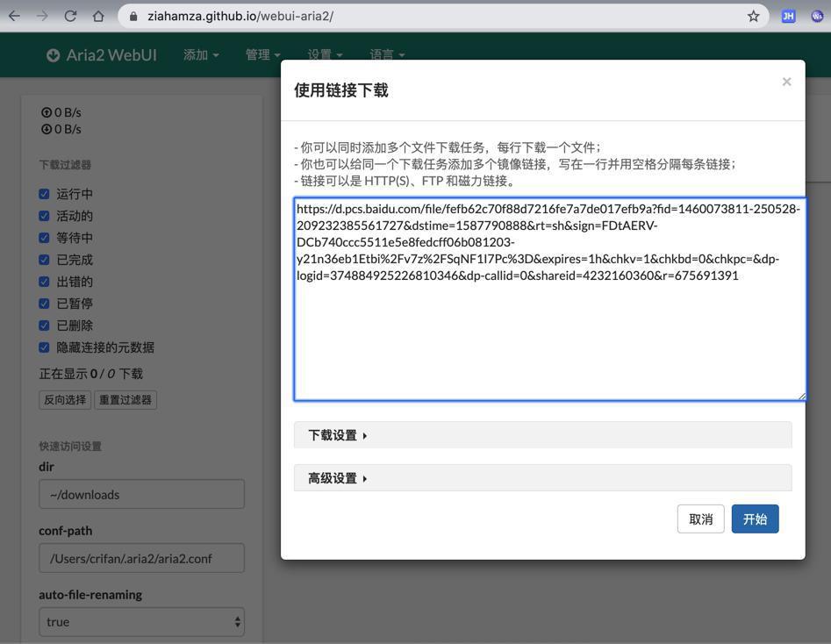Click the dir ~/downloads input field
Viewport: 831px width, 644px height.
point(141,494)
